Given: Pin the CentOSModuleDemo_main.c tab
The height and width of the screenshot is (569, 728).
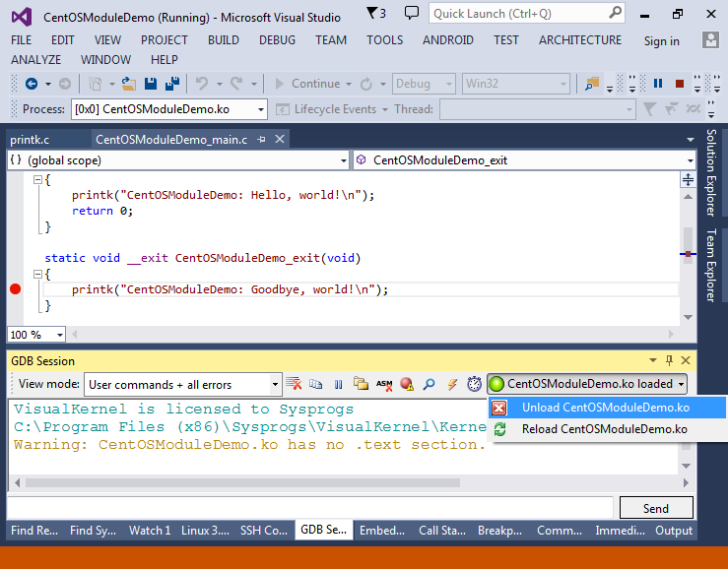Looking at the screenshot, I should coord(261,139).
